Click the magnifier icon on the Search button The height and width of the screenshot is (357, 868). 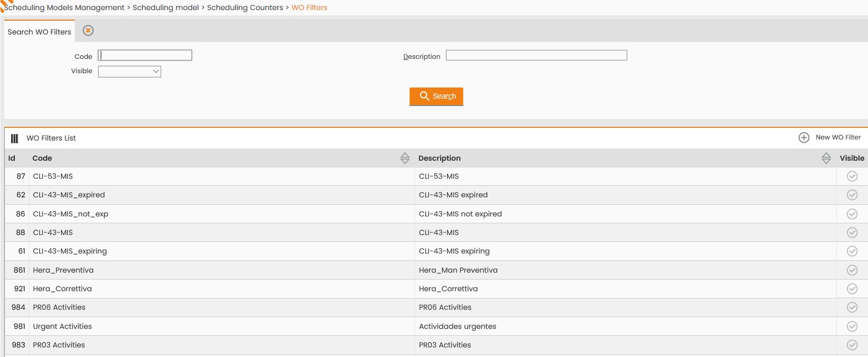click(x=424, y=96)
